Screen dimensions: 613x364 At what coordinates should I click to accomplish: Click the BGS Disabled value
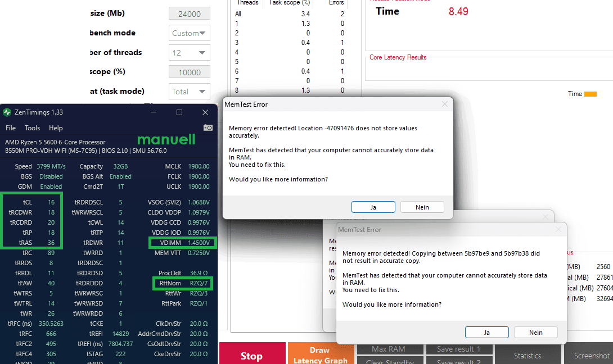[x=51, y=176]
